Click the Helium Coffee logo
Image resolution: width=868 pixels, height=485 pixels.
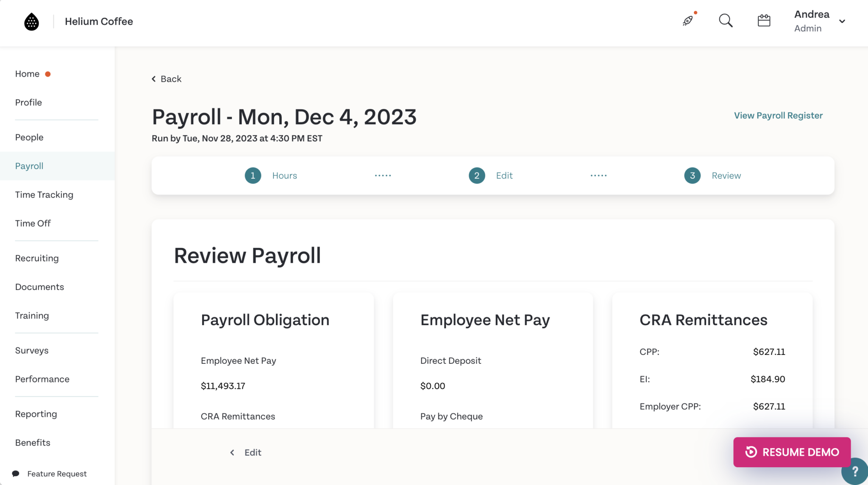(x=30, y=21)
